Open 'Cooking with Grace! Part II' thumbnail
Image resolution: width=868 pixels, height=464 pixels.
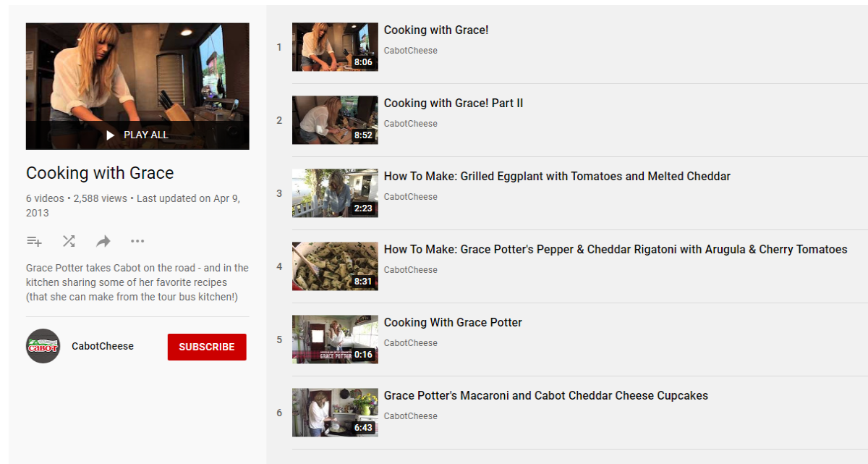(x=335, y=120)
